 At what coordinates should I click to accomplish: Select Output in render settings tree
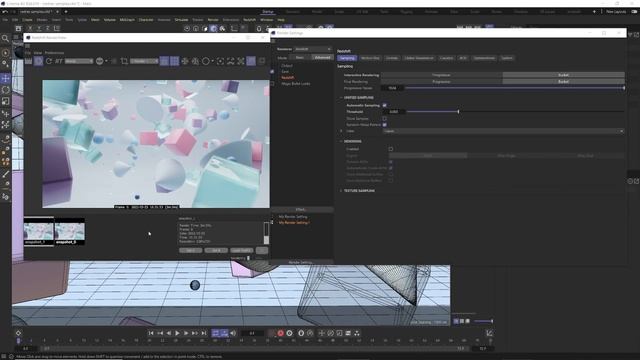(287, 65)
